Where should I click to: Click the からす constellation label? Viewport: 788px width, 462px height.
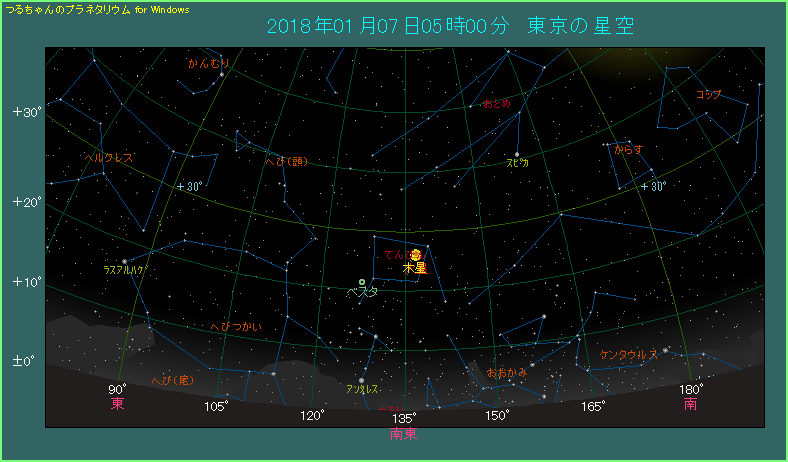point(629,149)
